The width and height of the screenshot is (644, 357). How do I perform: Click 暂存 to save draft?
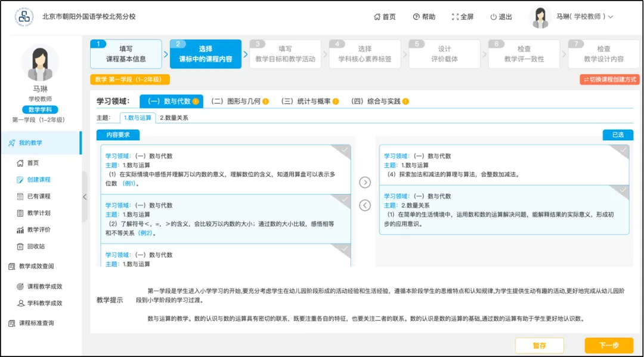[x=539, y=346]
